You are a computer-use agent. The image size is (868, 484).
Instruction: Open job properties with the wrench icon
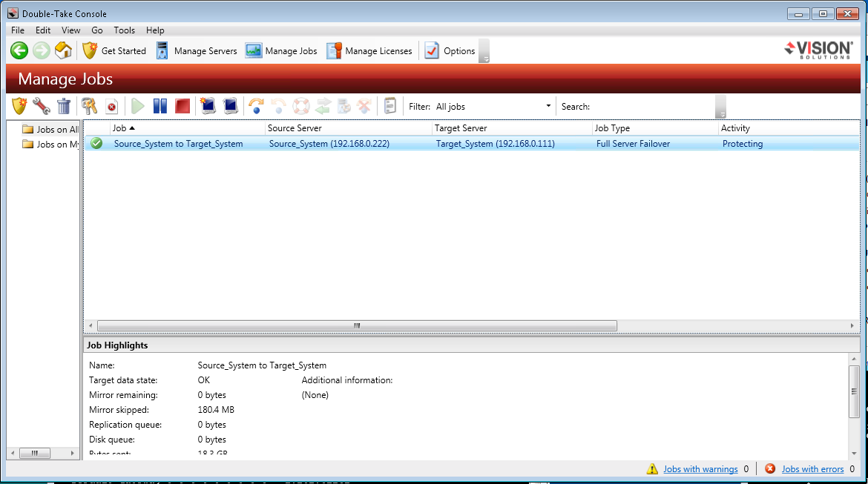tap(42, 106)
